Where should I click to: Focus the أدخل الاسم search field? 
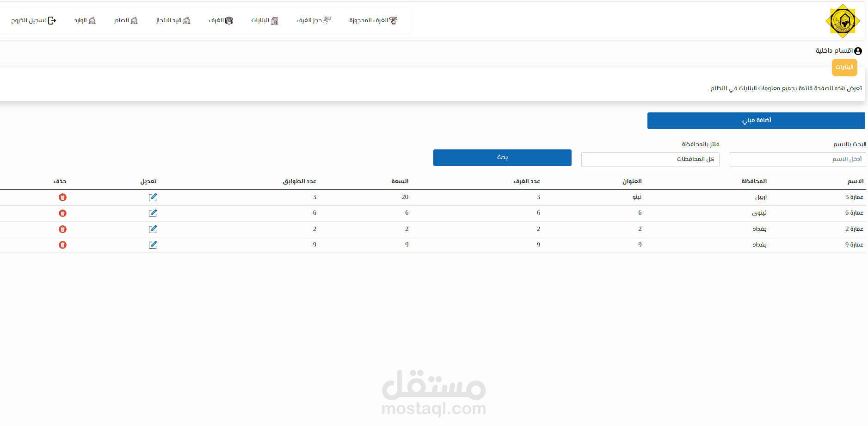(x=797, y=159)
